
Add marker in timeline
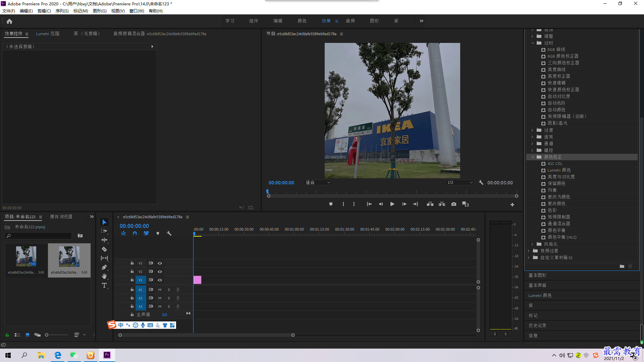coord(158,233)
